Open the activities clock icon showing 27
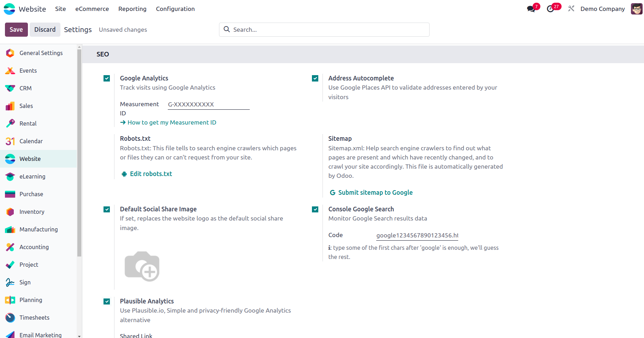The height and width of the screenshot is (338, 644). point(551,8)
